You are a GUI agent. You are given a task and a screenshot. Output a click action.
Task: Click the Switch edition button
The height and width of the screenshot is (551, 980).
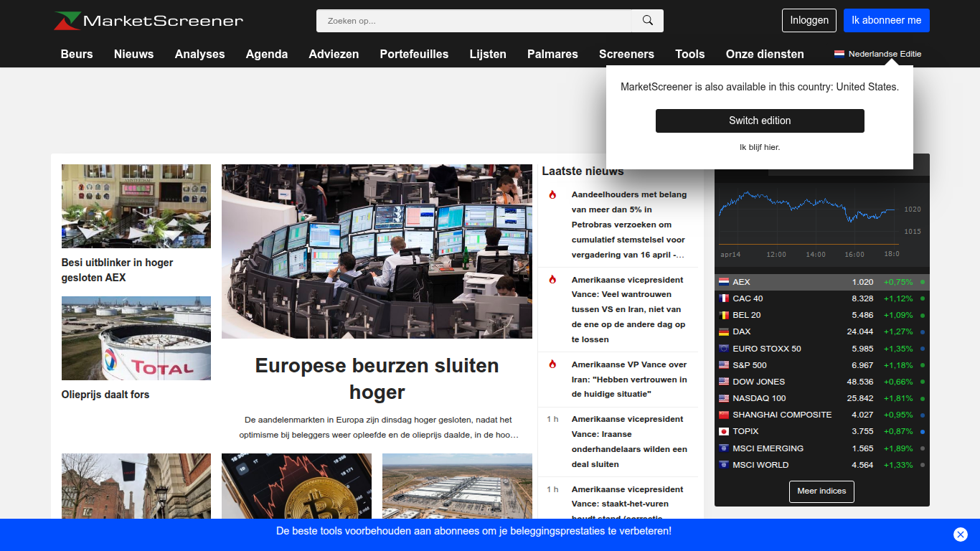(760, 121)
